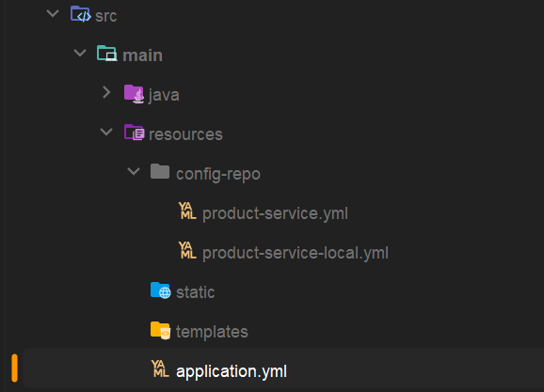Click the purple java folder icon
The height and width of the screenshot is (392, 544).
pos(134,94)
